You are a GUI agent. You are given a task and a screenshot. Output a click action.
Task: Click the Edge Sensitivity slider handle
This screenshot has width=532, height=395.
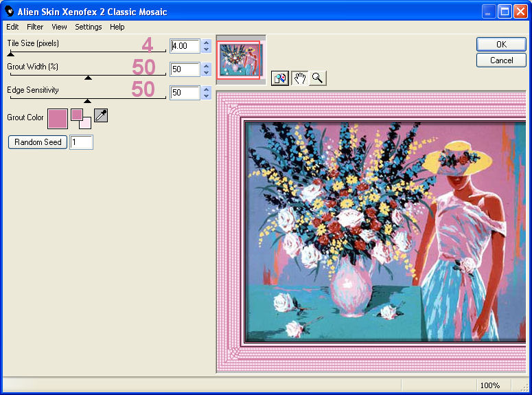click(88, 101)
